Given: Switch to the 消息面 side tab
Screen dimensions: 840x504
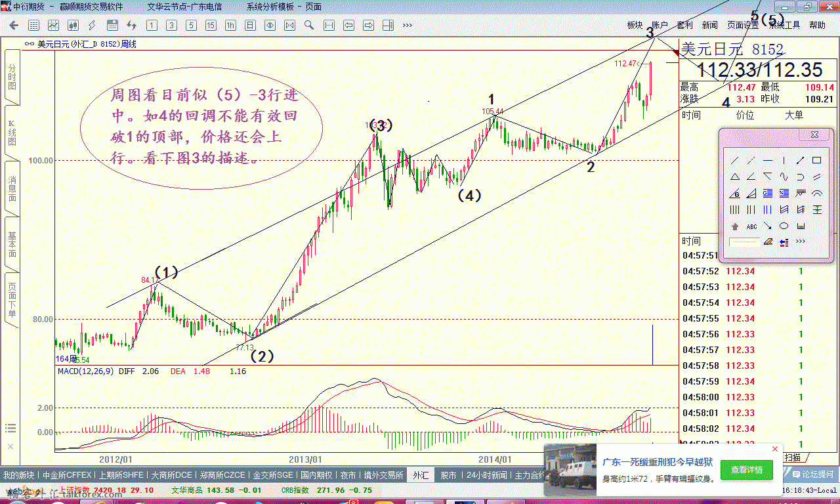Looking at the screenshot, I should [12, 189].
